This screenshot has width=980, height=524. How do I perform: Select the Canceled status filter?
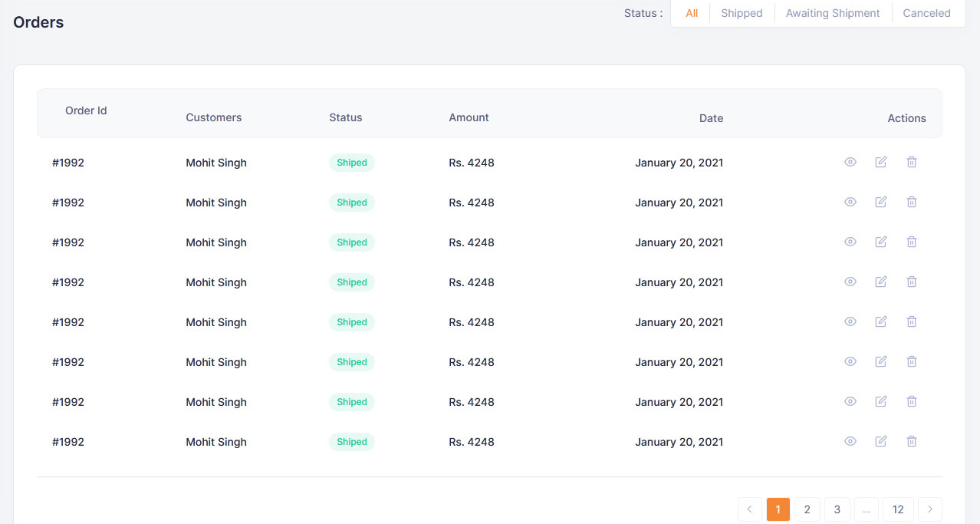[x=926, y=13]
